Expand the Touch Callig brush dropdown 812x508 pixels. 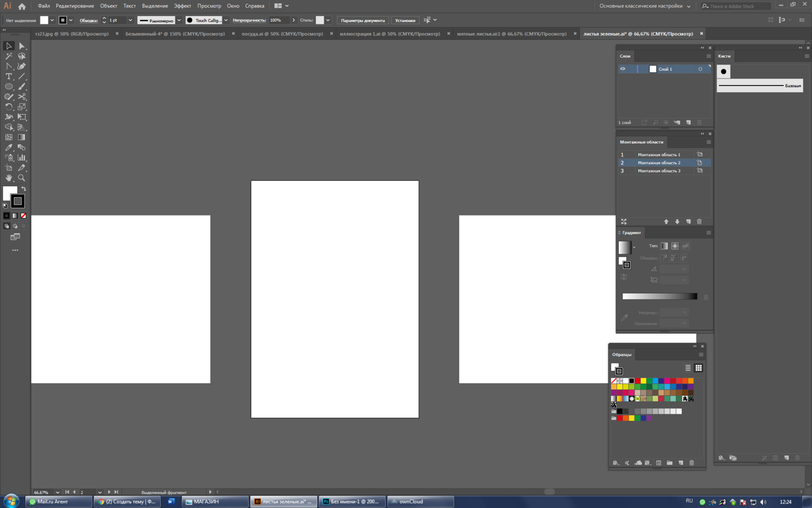(226, 21)
